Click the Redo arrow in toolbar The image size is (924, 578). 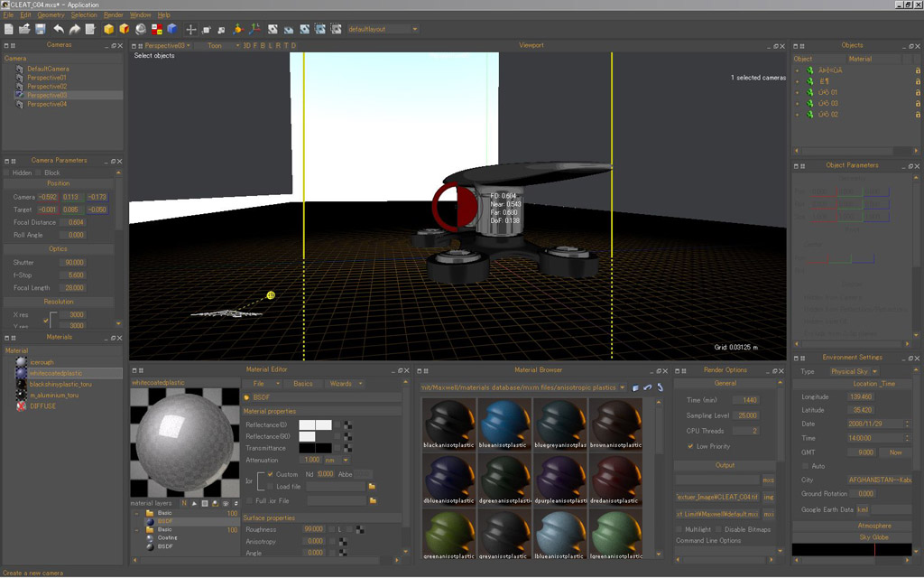[x=74, y=29]
